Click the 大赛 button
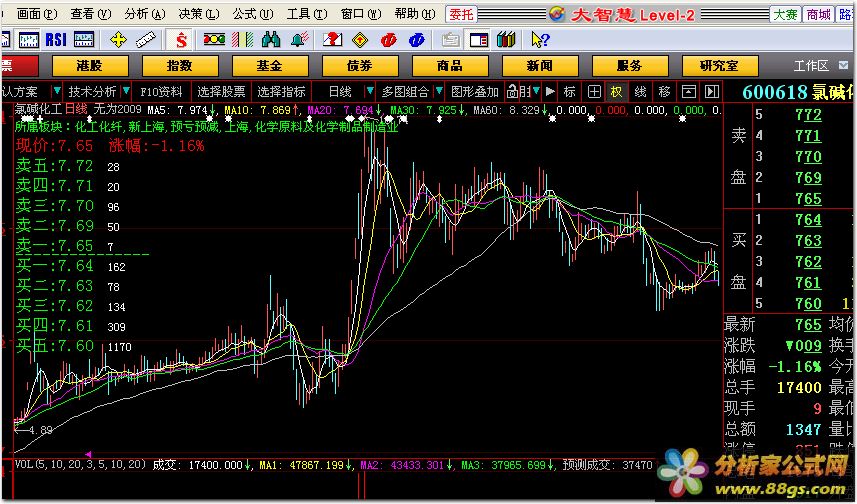The width and height of the screenshot is (857, 504). point(785,14)
